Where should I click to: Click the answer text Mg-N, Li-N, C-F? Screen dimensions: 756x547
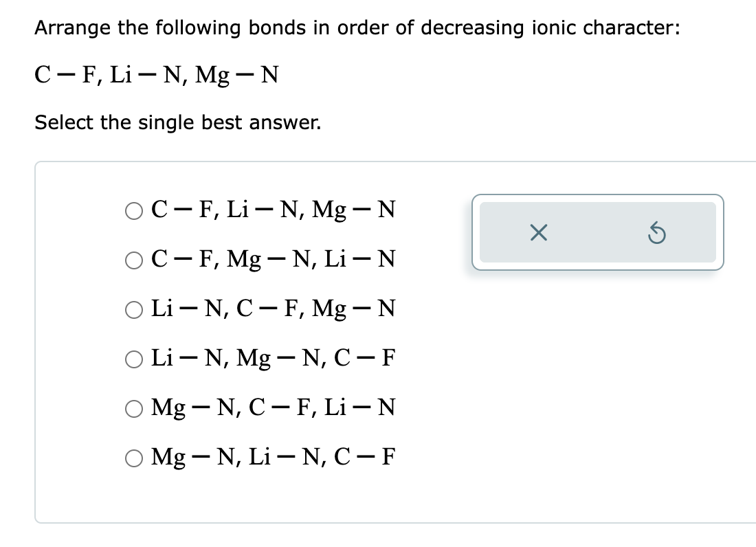273,456
